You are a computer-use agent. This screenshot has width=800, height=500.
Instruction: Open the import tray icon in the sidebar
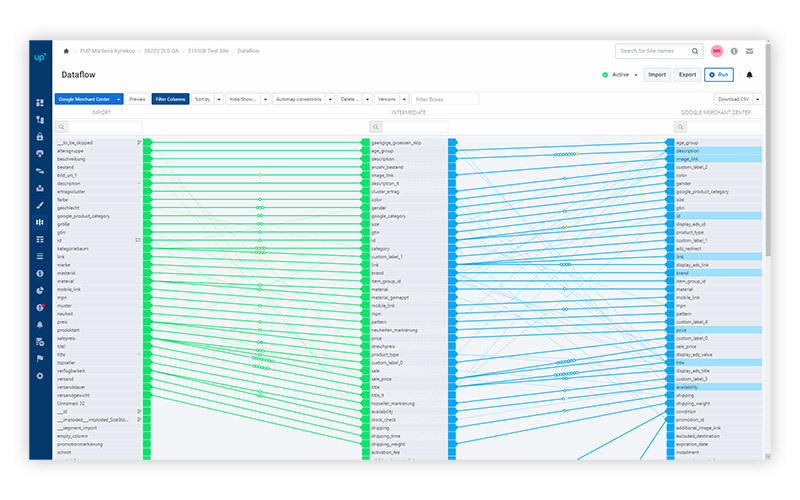40,188
